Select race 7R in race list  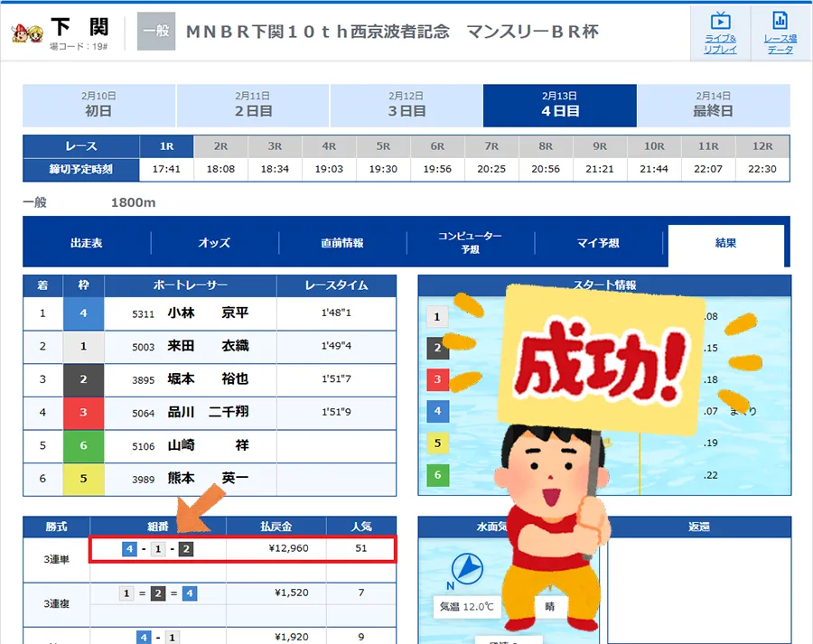coord(491,146)
